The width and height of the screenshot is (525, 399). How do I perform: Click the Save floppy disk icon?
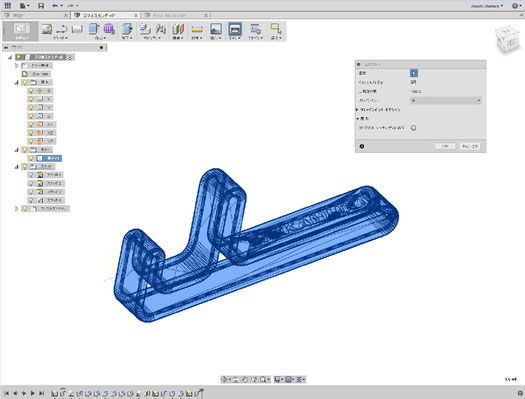click(x=41, y=6)
